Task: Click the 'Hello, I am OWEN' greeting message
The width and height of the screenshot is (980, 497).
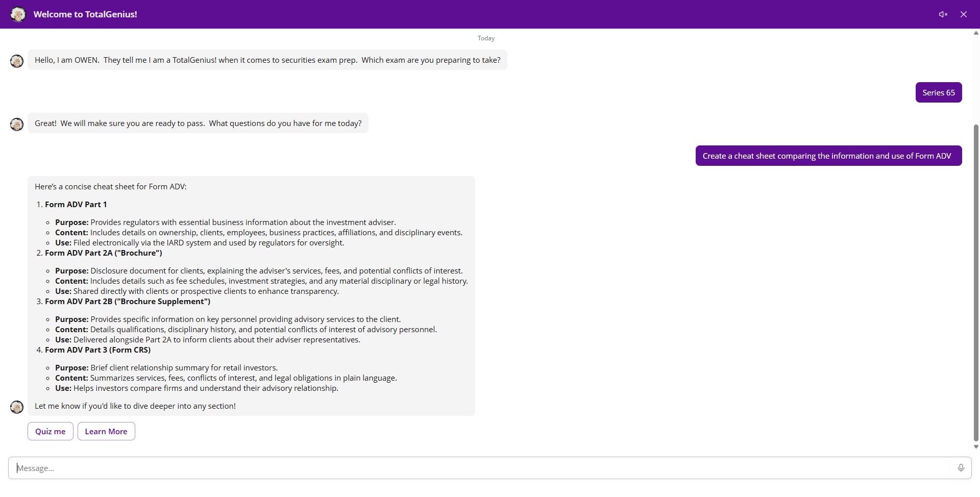Action: 267,60
